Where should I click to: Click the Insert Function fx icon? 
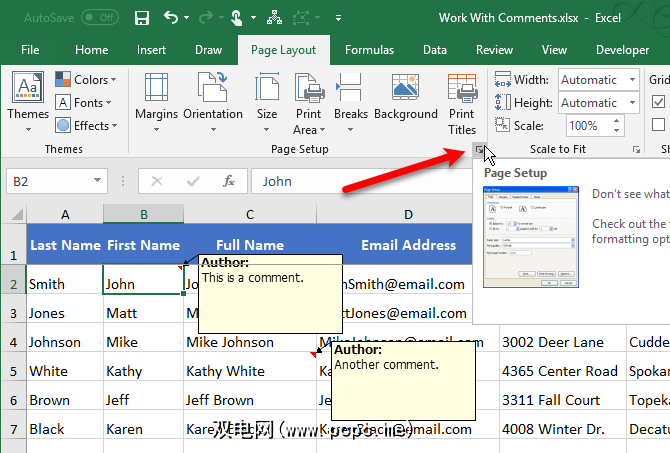pos(229,181)
